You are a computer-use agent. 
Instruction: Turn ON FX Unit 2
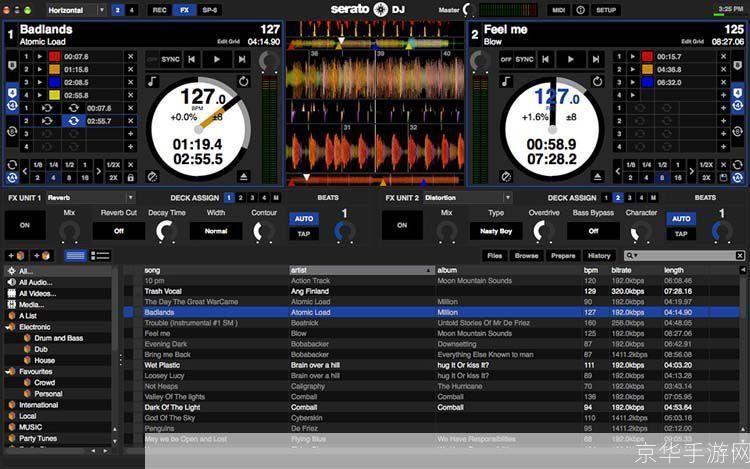402,225
